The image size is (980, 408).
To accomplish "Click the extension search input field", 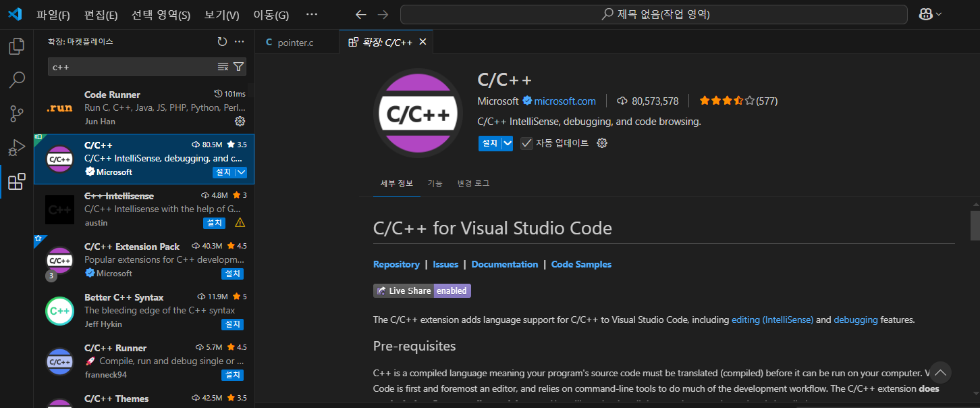I will pyautogui.click(x=132, y=67).
